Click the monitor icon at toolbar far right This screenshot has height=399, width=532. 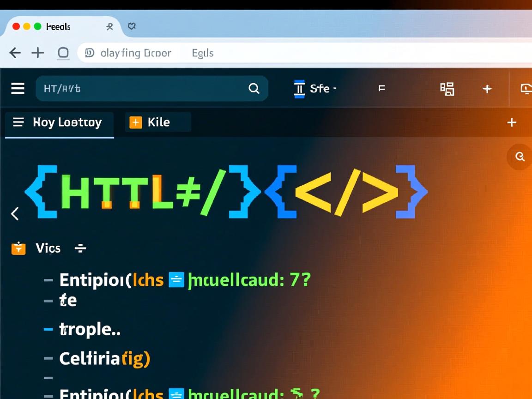(x=526, y=89)
